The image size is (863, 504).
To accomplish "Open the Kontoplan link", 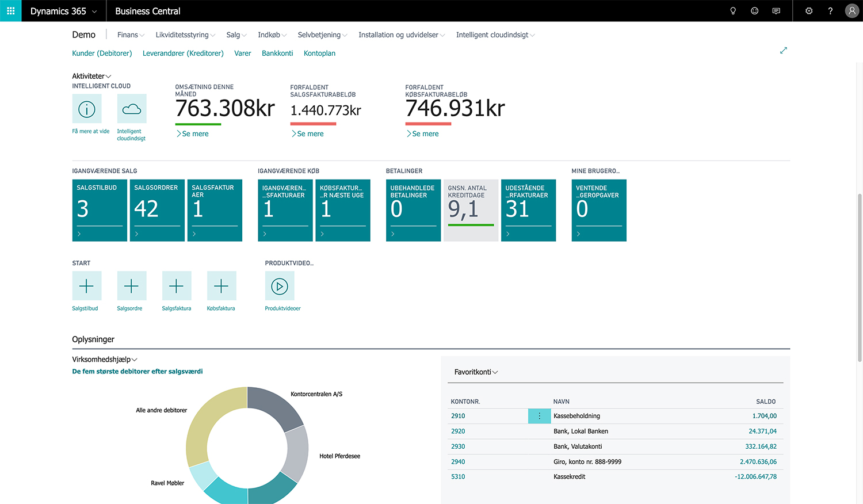I will coord(319,54).
